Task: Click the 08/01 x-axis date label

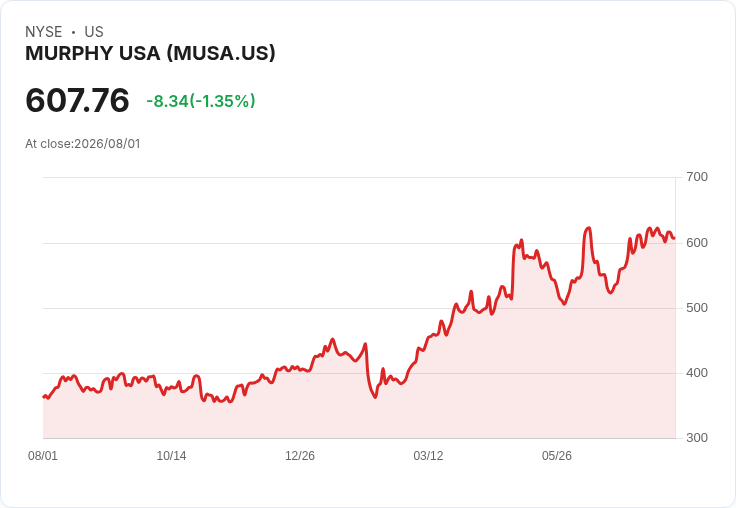Action: point(43,456)
